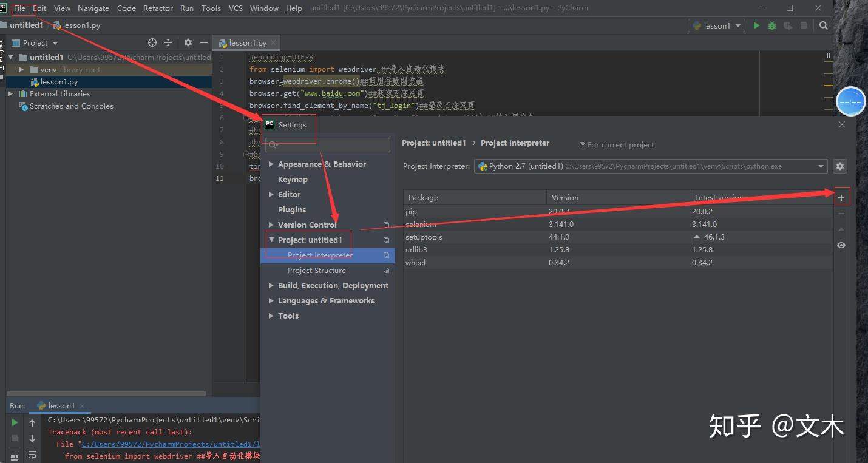Open the Project Interpreter dropdown
This screenshot has width=868, height=463.
tap(821, 166)
